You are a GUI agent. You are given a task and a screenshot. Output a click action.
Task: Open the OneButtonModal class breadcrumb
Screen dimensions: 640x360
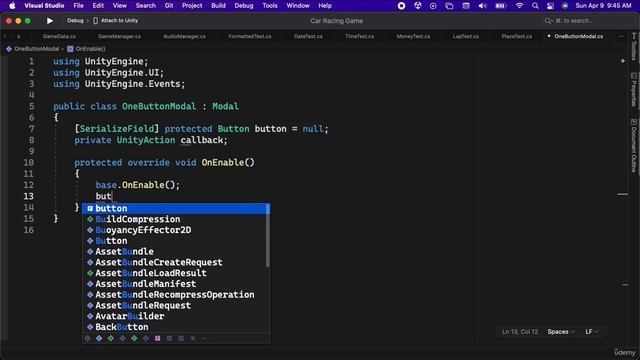pos(33,49)
